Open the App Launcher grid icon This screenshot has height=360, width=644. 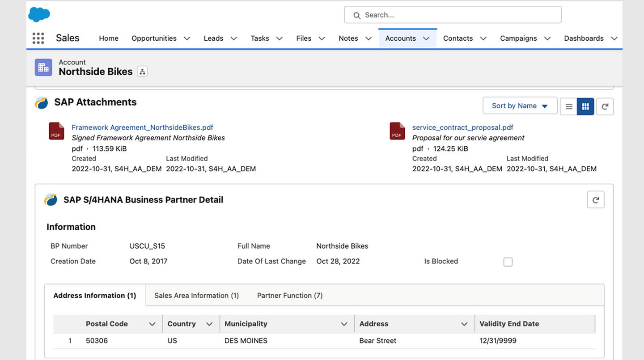point(38,38)
